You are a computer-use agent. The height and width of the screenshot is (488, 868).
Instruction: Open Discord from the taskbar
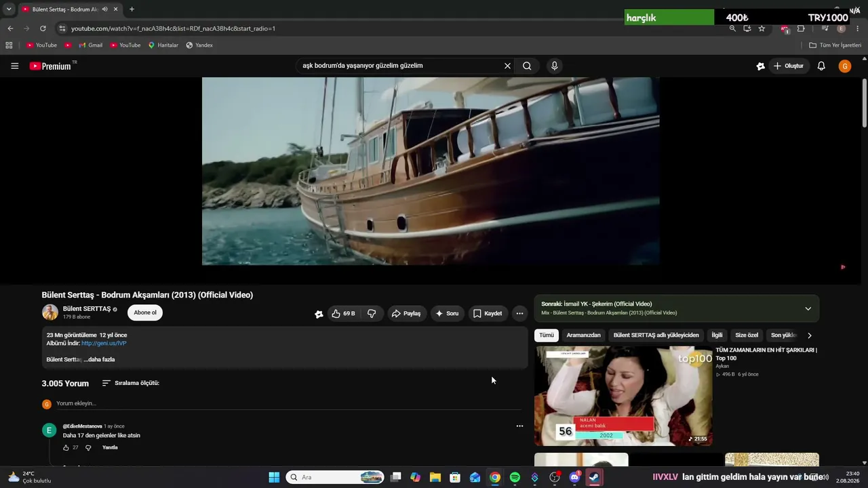[574, 477]
